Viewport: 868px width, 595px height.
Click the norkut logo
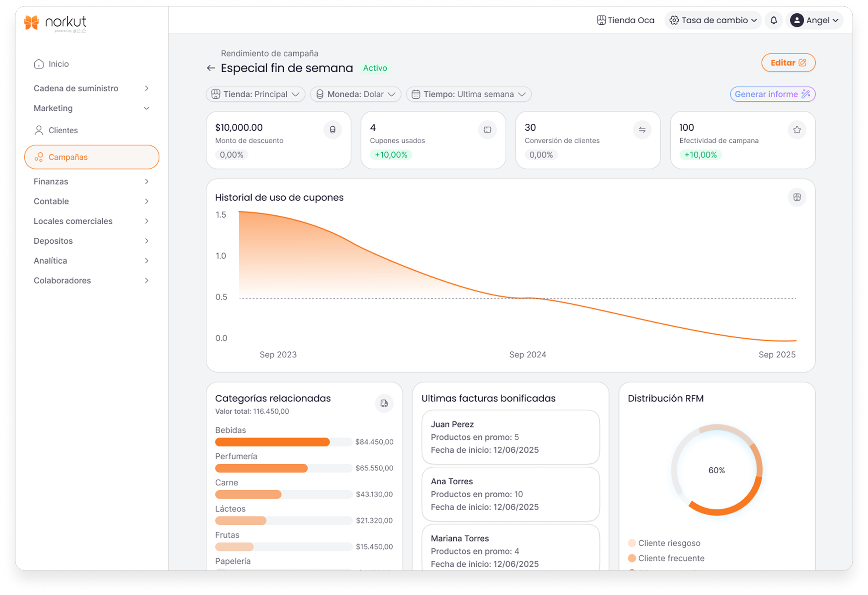[55, 23]
